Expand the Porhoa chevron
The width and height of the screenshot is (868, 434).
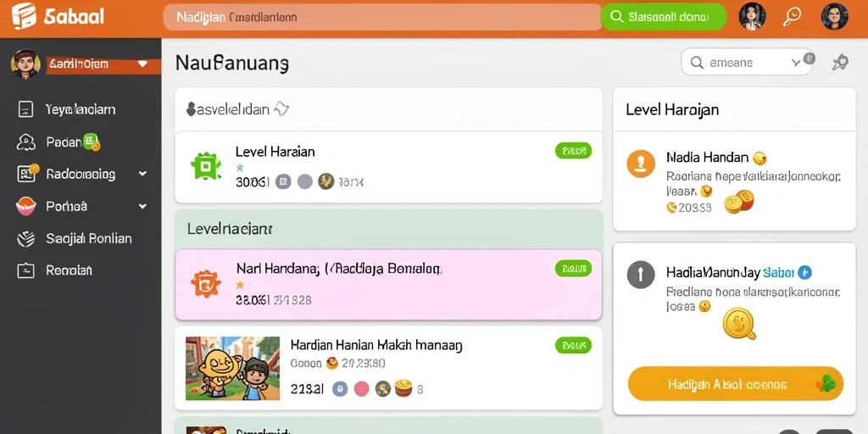point(142,207)
